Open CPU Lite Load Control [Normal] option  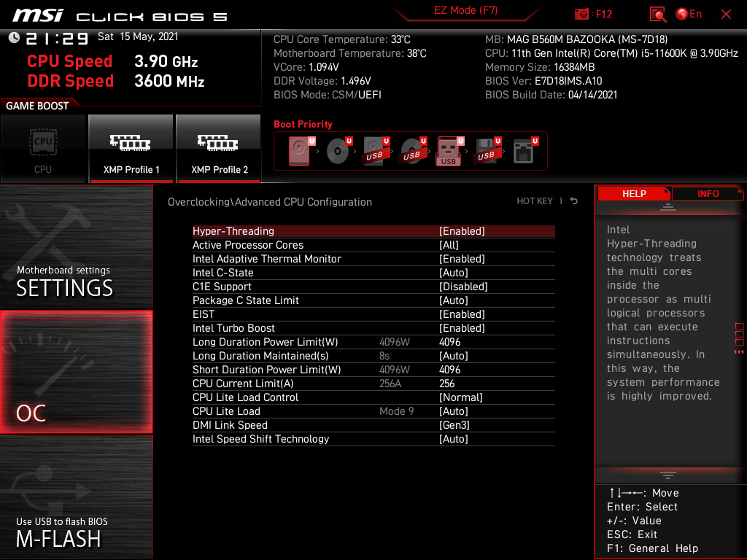tap(373, 397)
